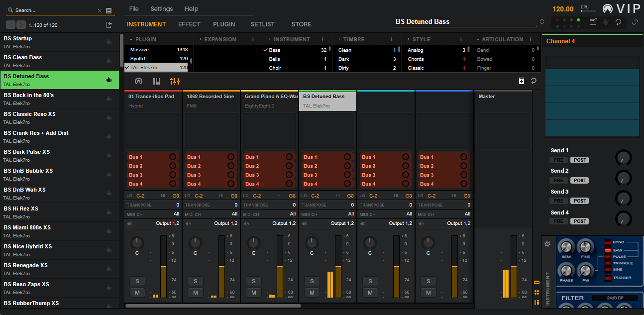This screenshot has width=644, height=315.
Task: Open the Settings menu
Action: (x=162, y=9)
